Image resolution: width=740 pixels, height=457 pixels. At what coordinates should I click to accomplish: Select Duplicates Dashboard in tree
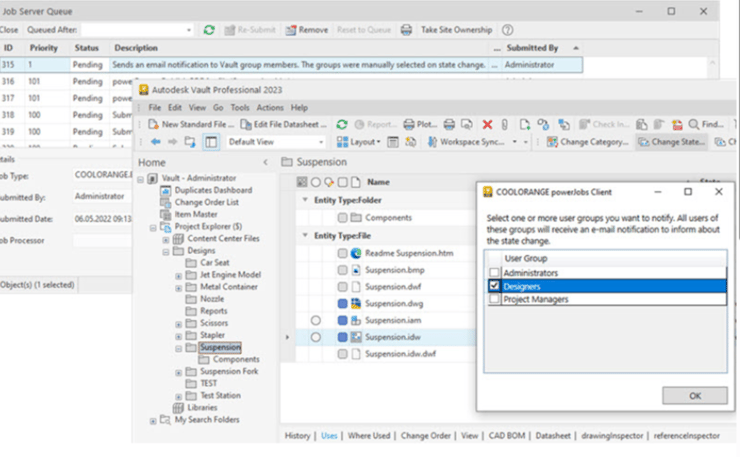[213, 190]
